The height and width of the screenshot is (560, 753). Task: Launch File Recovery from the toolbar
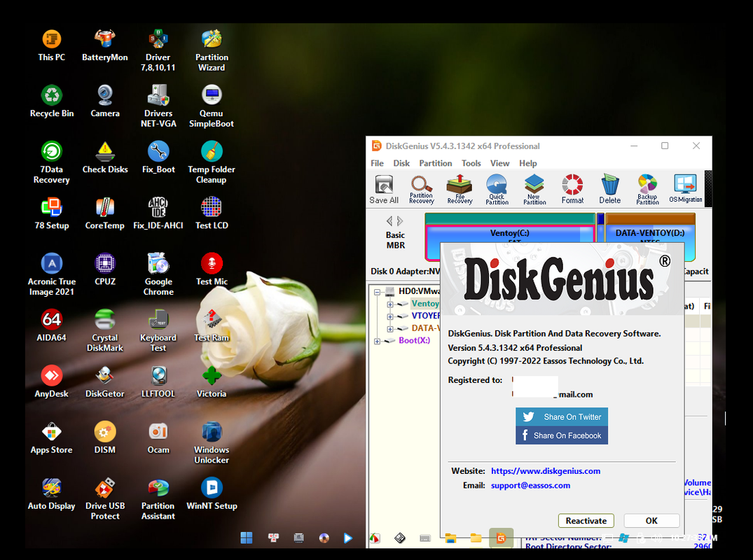[460, 189]
